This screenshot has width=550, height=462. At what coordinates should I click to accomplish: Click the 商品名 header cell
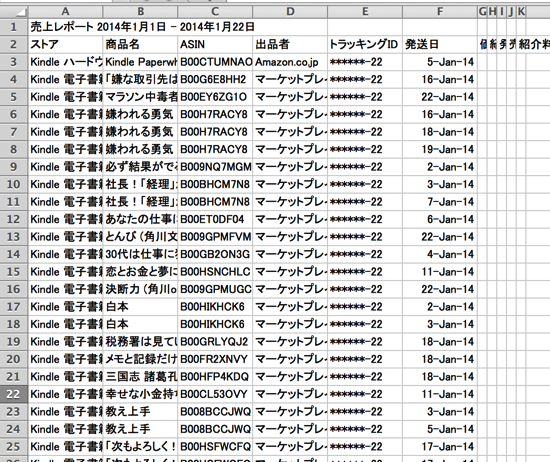click(140, 45)
